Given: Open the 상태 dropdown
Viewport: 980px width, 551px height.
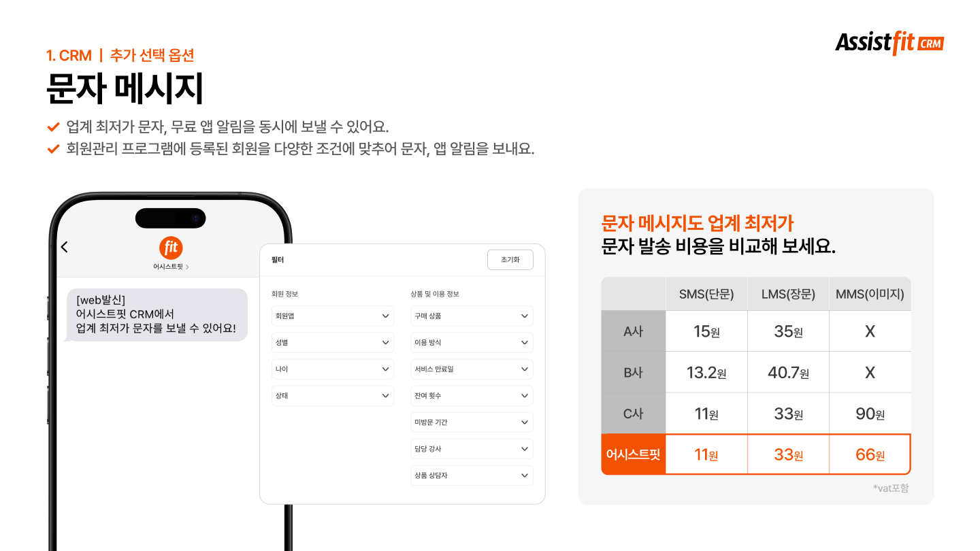Looking at the screenshot, I should point(332,396).
